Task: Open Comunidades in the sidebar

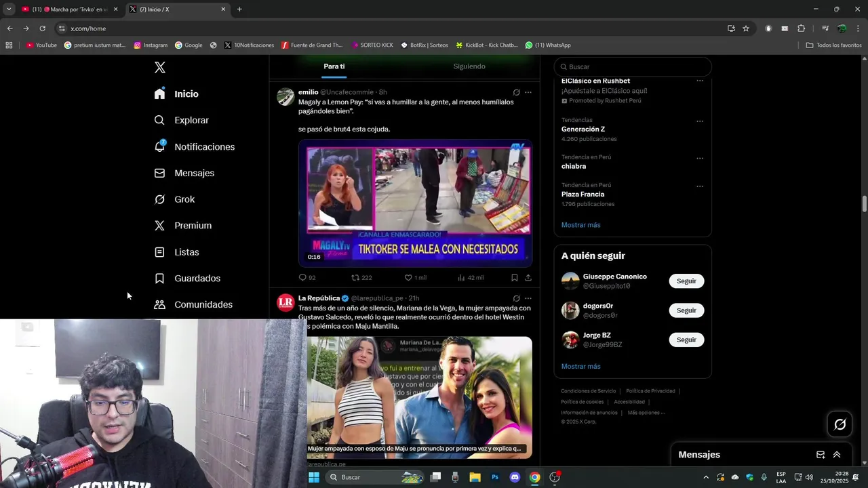Action: (x=193, y=305)
